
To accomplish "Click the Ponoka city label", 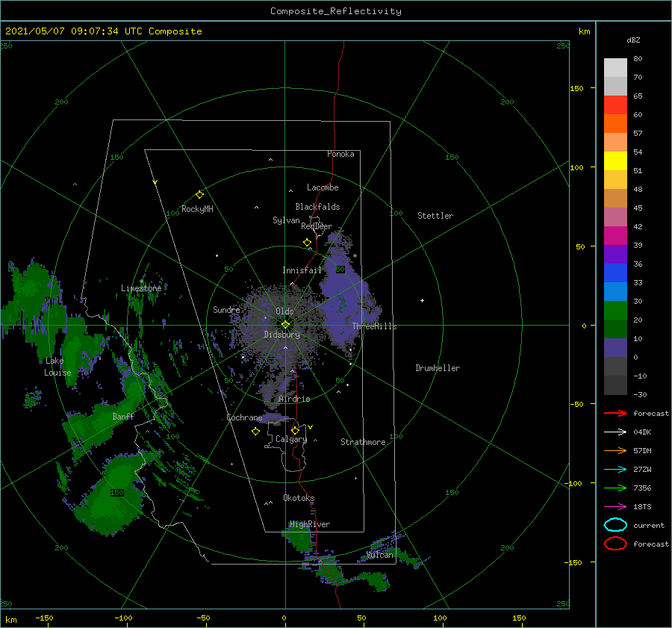I will 340,154.
